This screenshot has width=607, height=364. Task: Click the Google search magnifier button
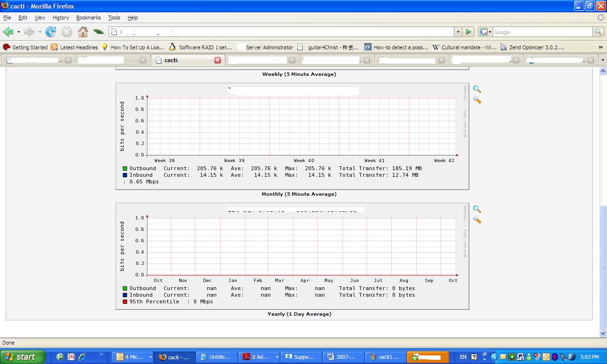tap(599, 32)
